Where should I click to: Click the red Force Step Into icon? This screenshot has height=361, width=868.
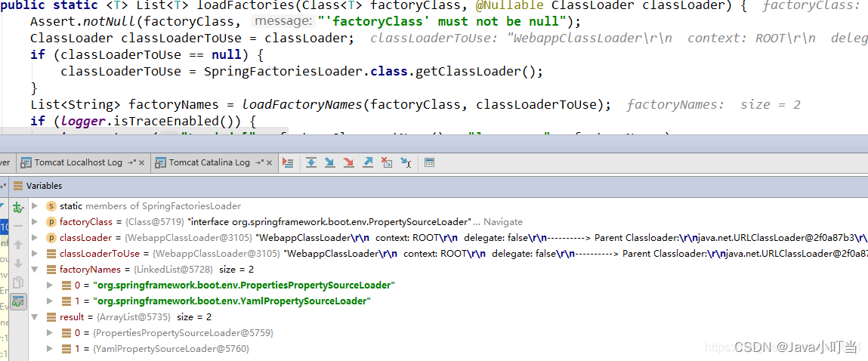[x=348, y=162]
